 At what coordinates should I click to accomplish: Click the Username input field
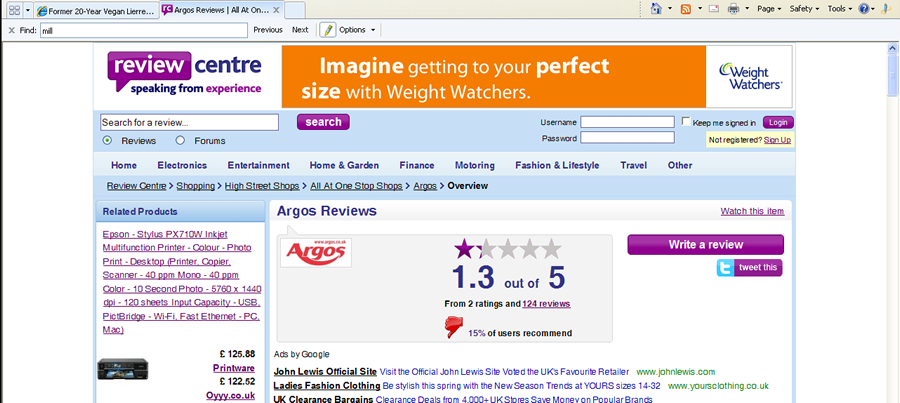click(x=627, y=122)
